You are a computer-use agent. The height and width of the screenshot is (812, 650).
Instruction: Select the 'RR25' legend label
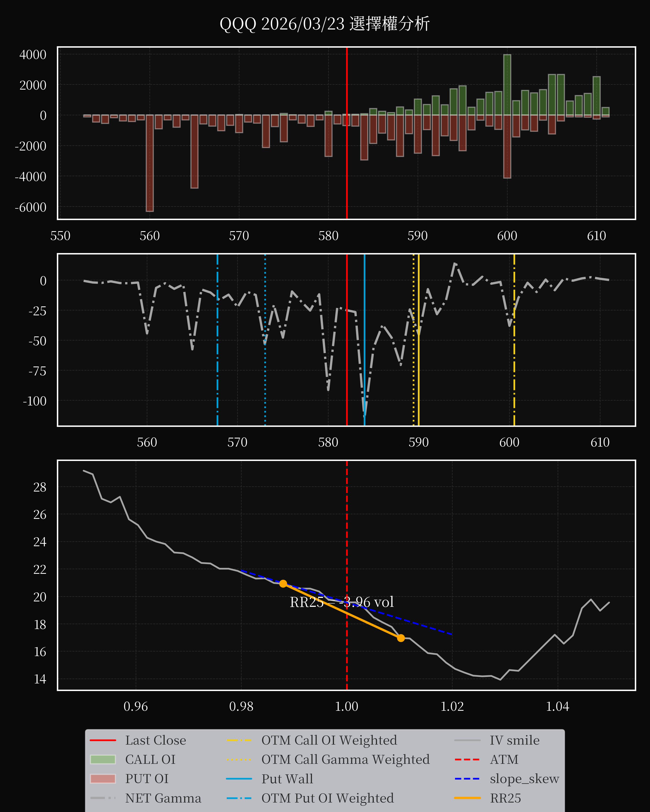pos(506,798)
